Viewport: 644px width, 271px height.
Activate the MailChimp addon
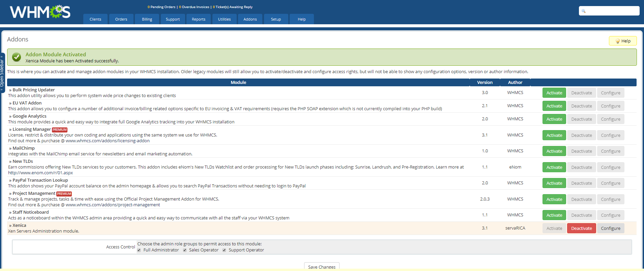pyautogui.click(x=554, y=151)
